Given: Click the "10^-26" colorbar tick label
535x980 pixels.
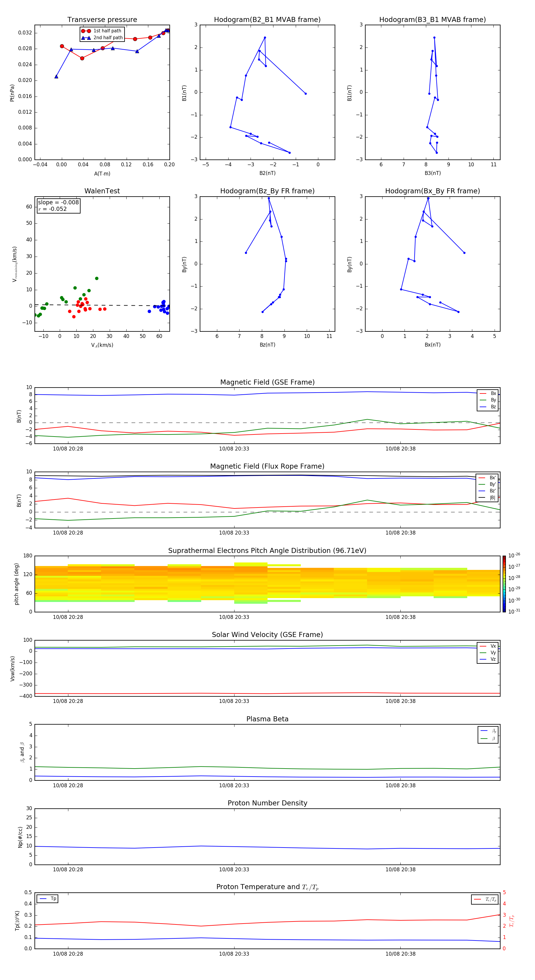Looking at the screenshot, I should coord(514,555).
